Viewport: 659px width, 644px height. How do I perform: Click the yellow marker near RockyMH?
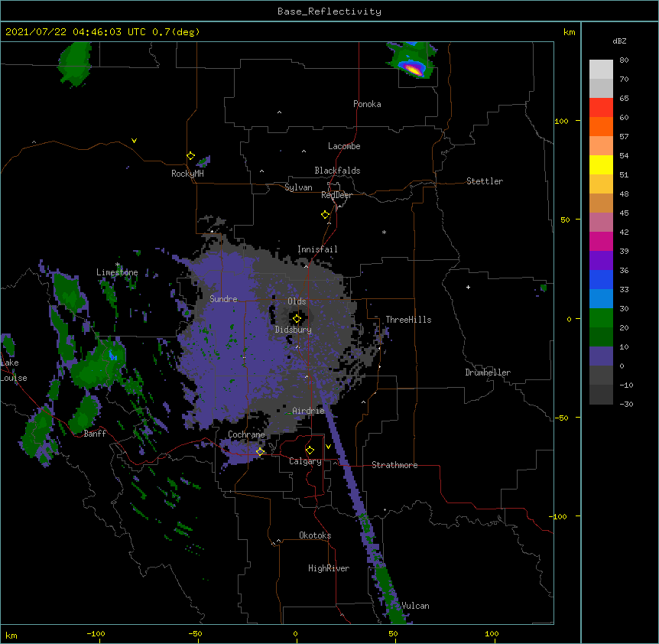click(x=190, y=156)
